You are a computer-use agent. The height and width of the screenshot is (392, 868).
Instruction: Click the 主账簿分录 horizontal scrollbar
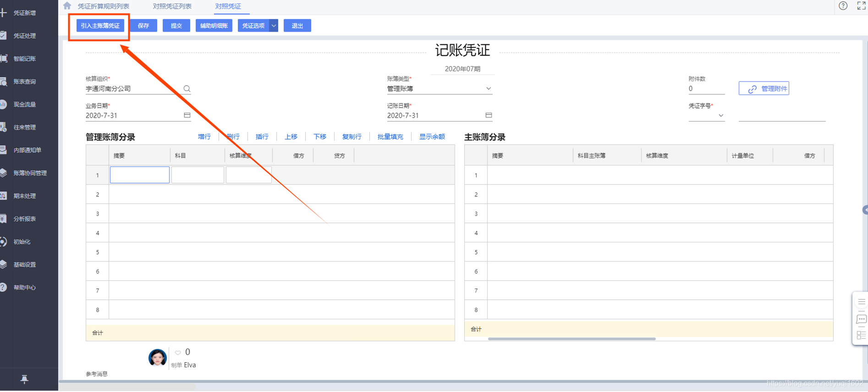(x=572, y=339)
